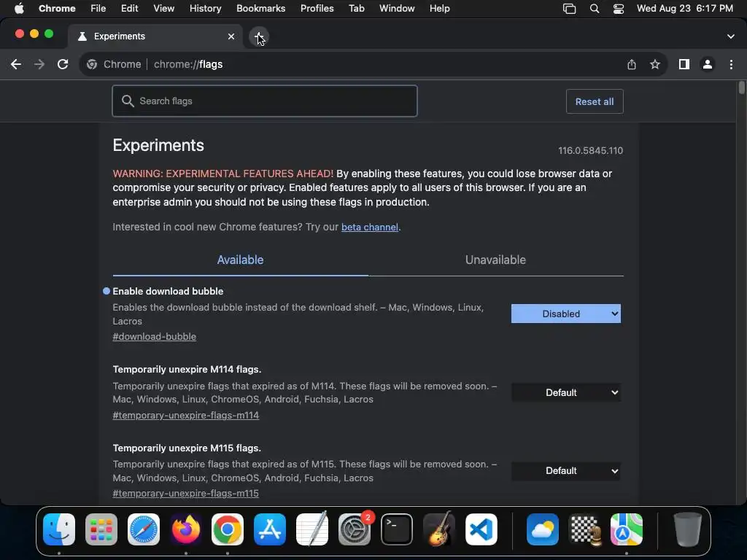
Task: Launch Firefox from the Dock
Action: point(186,529)
